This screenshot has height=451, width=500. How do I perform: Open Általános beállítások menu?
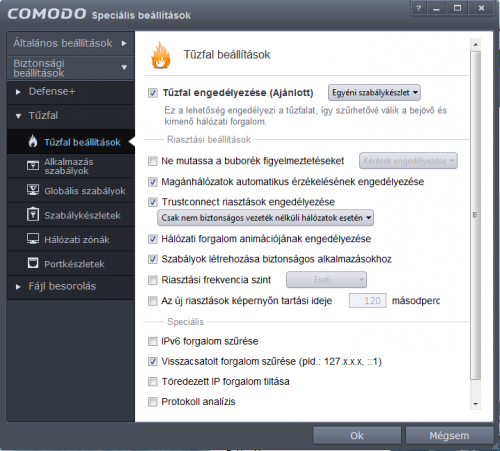70,43
